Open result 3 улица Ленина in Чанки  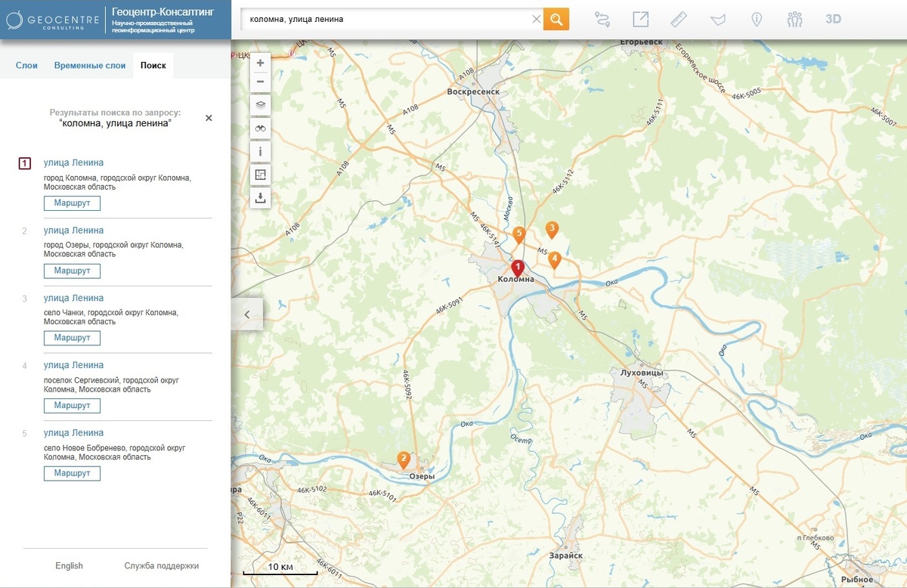click(x=73, y=298)
